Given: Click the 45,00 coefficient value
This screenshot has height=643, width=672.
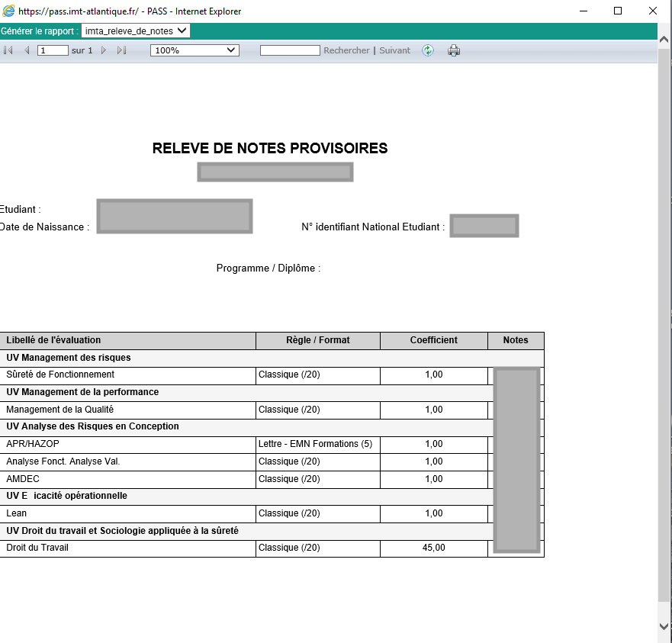Looking at the screenshot, I should click(x=434, y=548).
